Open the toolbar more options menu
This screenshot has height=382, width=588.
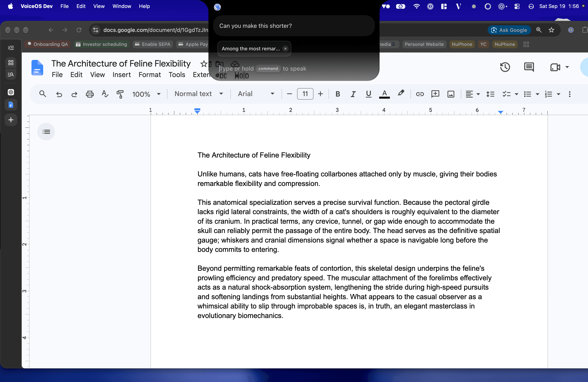pyautogui.click(x=570, y=94)
